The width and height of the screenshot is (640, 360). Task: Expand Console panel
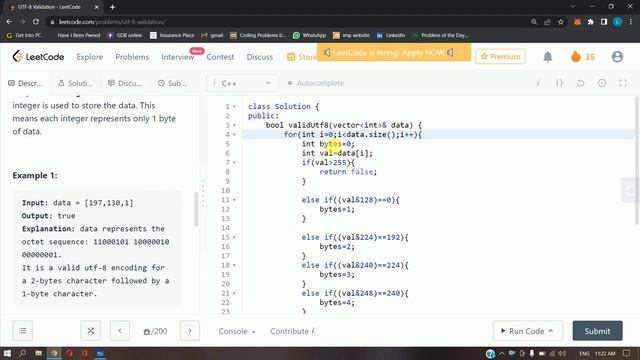coord(237,331)
